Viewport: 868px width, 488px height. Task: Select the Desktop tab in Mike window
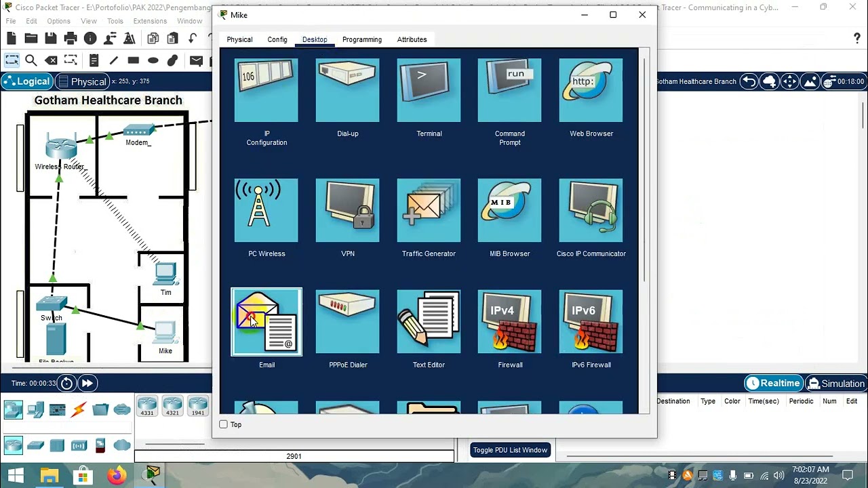[315, 39]
